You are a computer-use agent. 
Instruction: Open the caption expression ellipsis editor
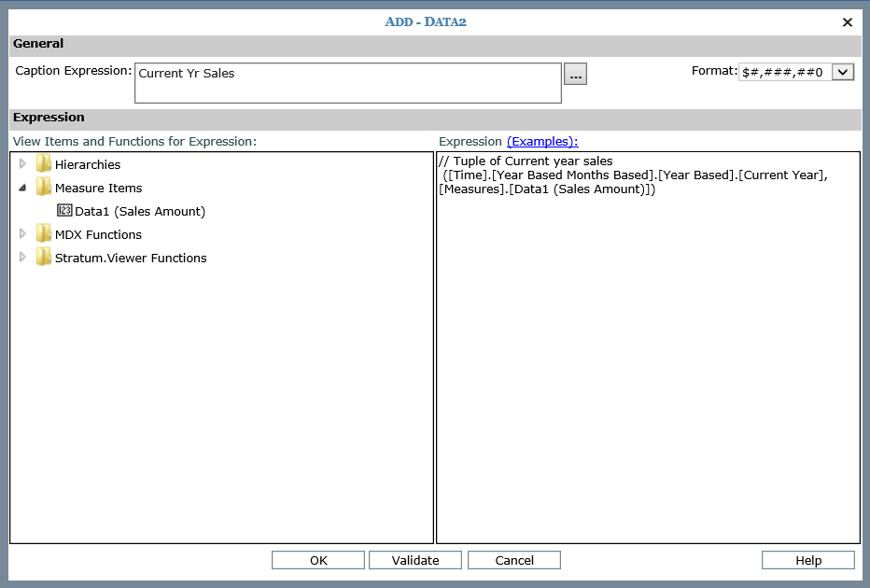(x=575, y=75)
